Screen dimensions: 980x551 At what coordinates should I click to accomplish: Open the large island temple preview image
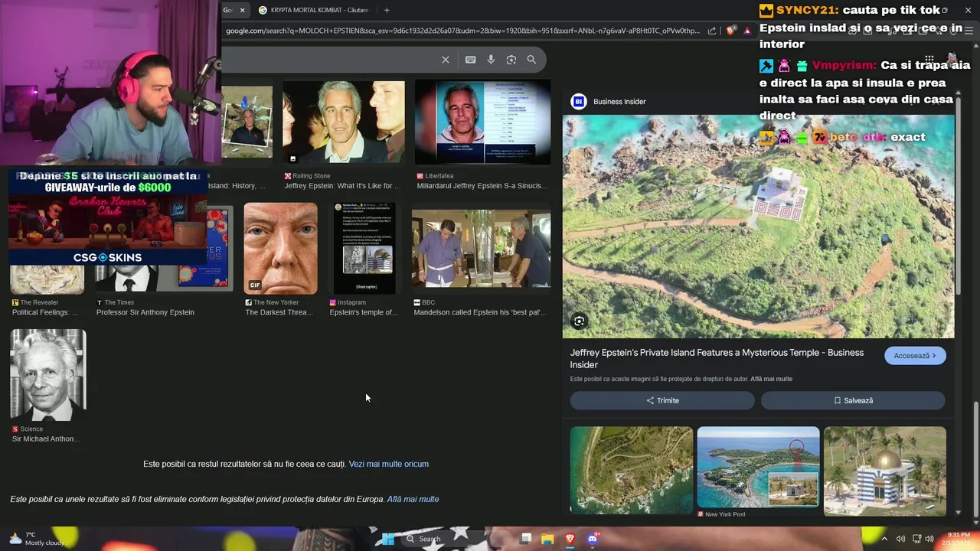pos(758,227)
